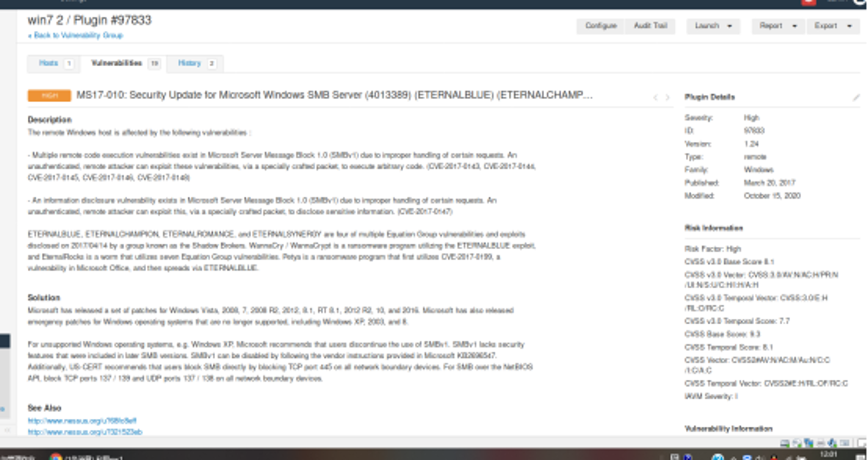Click the taskbar clock showing 12:01
Screen dimensions: 868x460
(829, 455)
